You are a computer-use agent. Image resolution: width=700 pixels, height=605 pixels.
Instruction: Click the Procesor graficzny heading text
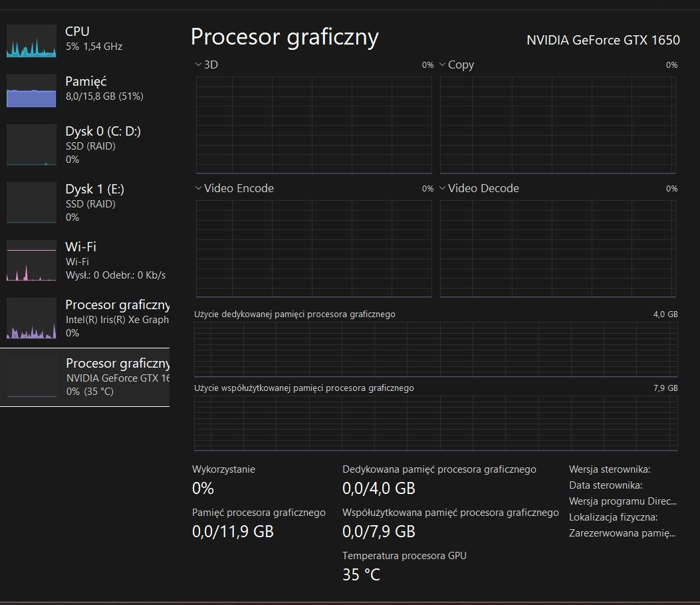coord(285,37)
